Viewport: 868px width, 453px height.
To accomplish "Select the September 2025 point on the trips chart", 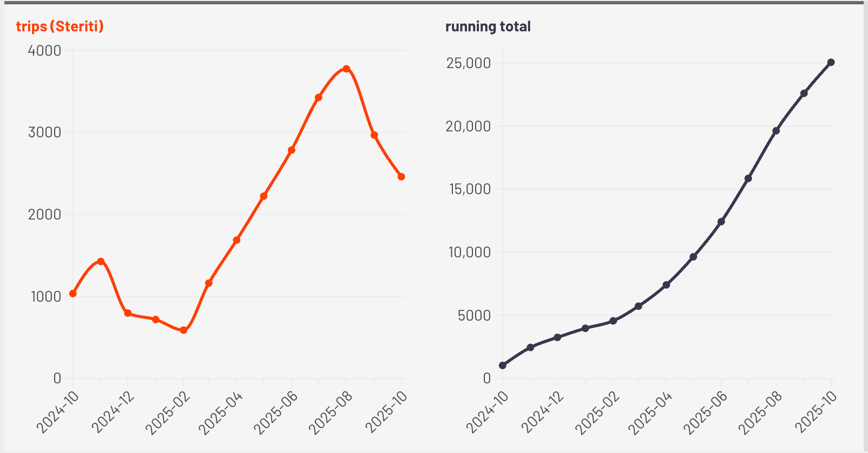I will pos(374,135).
